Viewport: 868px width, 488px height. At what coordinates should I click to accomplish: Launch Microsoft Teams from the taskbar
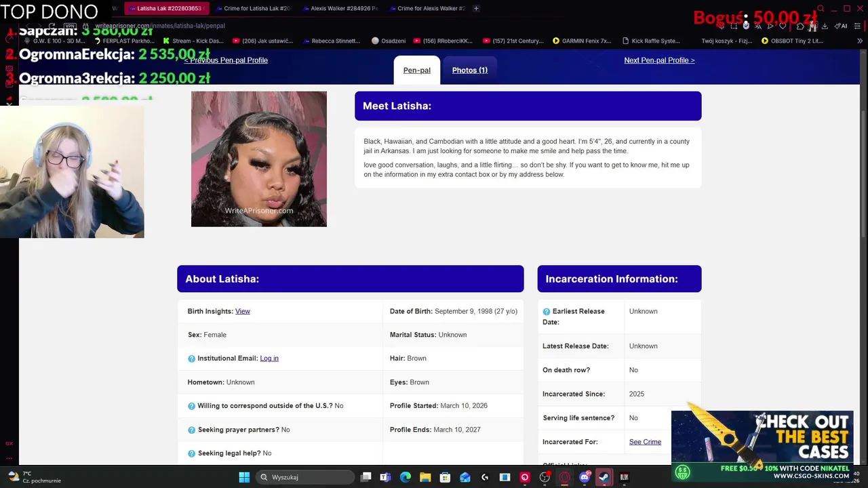click(385, 477)
